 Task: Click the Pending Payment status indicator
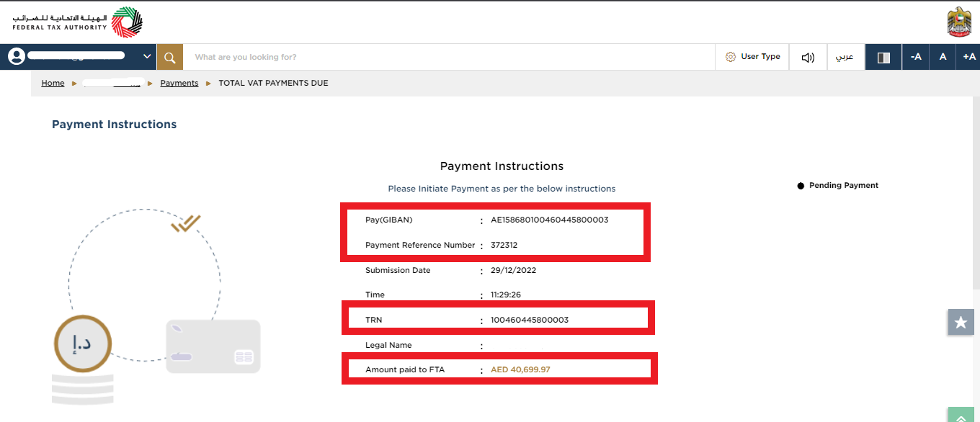click(x=838, y=185)
